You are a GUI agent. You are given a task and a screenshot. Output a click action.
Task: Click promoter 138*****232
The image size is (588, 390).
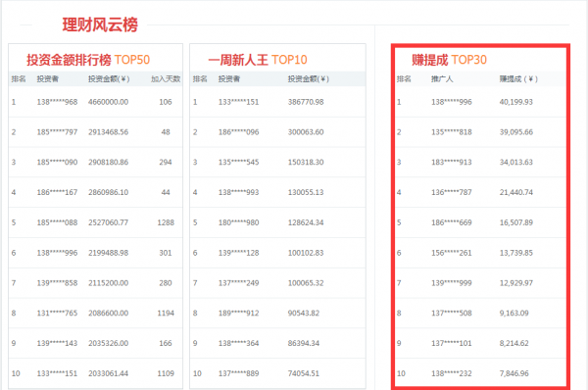click(x=452, y=373)
